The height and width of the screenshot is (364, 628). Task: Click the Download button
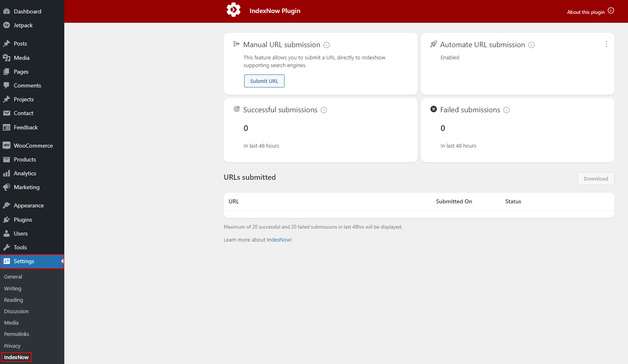pos(596,179)
